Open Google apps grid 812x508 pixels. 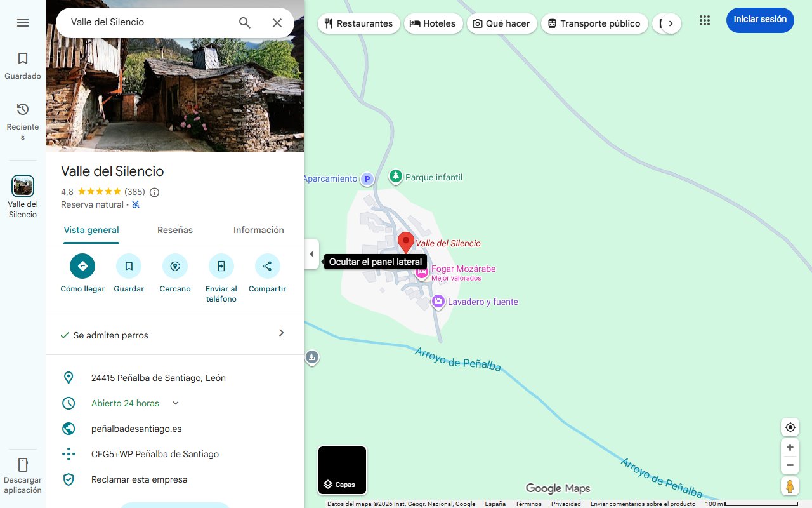[x=705, y=20]
